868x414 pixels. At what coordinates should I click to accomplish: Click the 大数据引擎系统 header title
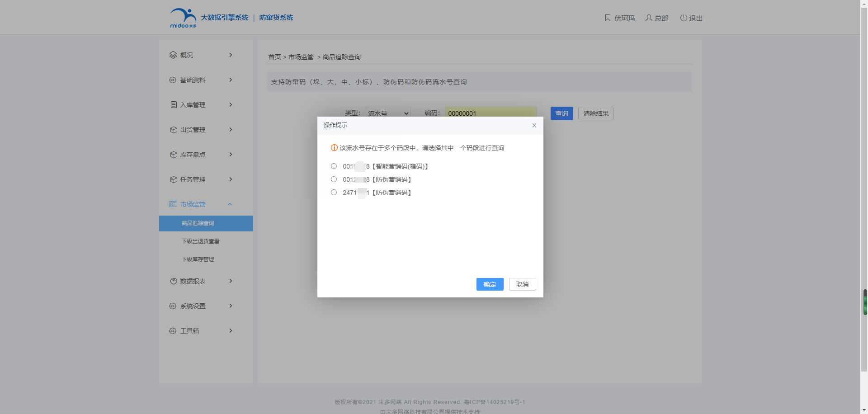(x=225, y=18)
